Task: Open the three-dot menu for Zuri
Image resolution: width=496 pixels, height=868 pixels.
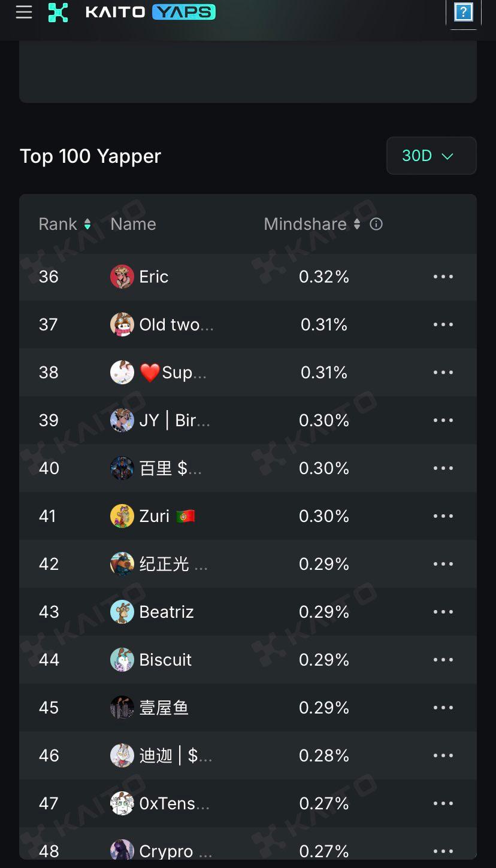Action: [443, 516]
